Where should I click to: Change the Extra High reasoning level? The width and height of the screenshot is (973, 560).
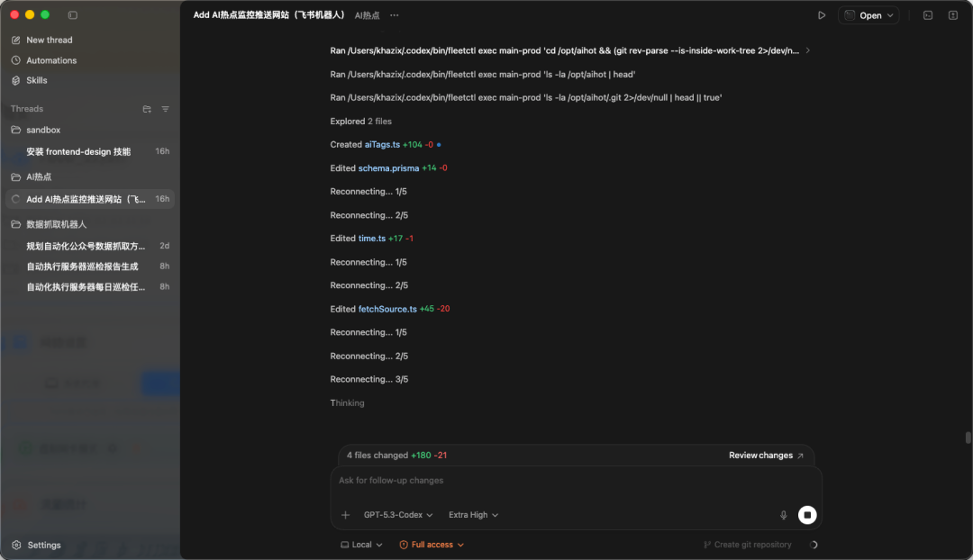[472, 514]
